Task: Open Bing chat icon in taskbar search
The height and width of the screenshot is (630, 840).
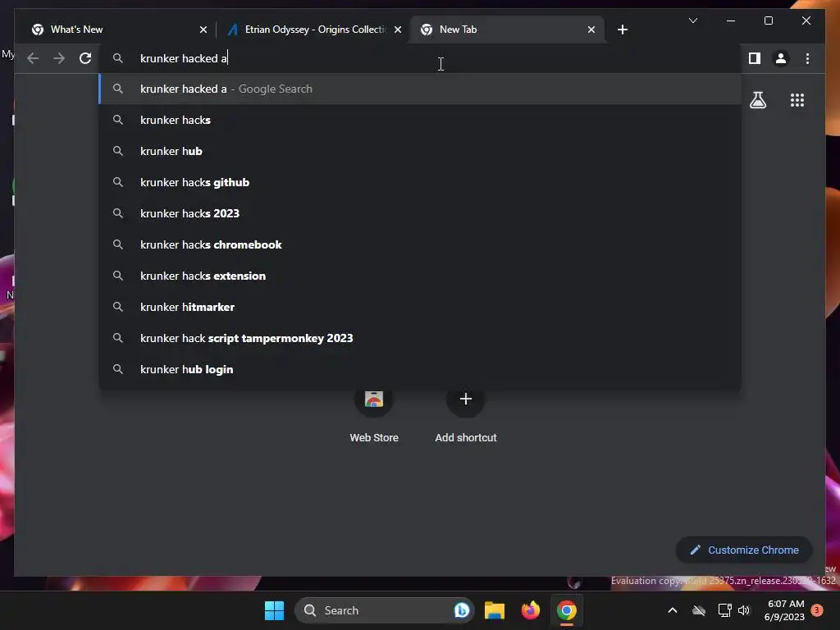Action: point(461,610)
